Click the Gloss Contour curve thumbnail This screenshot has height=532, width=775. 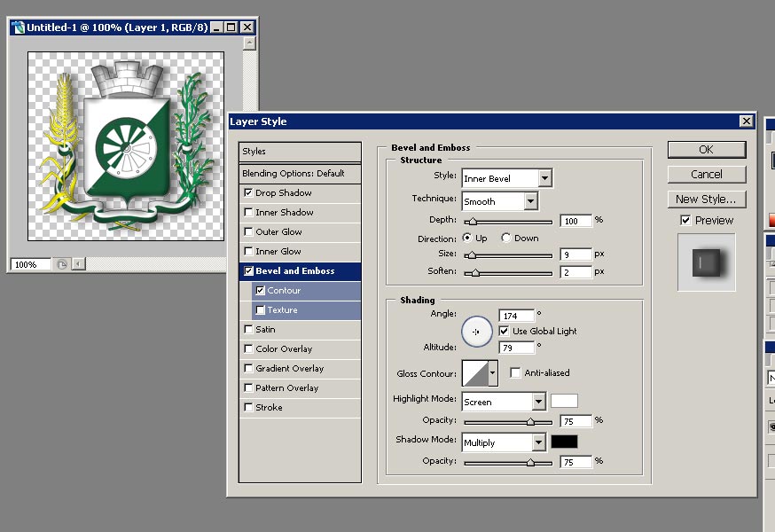point(474,373)
